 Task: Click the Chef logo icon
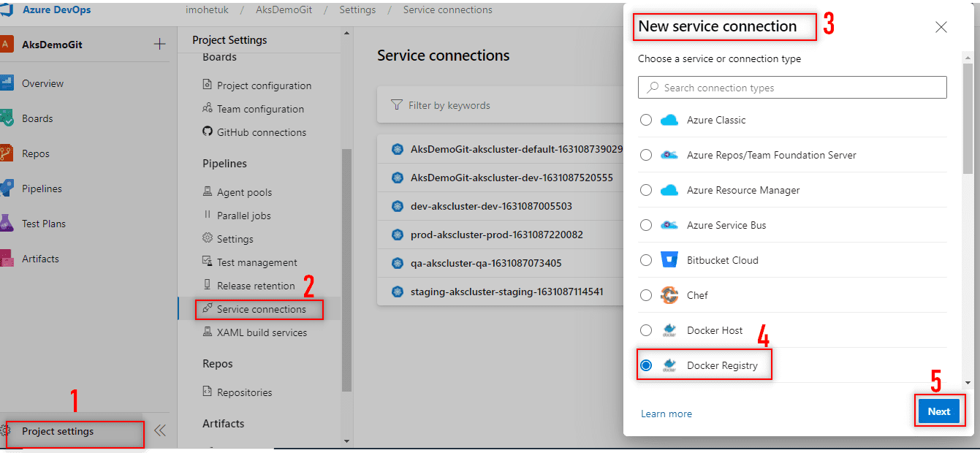click(x=669, y=295)
